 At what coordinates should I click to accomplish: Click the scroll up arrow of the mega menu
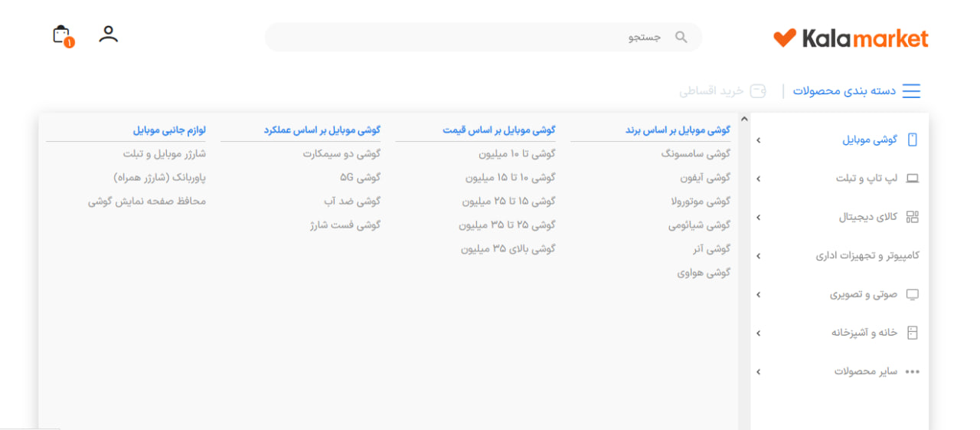click(x=744, y=120)
